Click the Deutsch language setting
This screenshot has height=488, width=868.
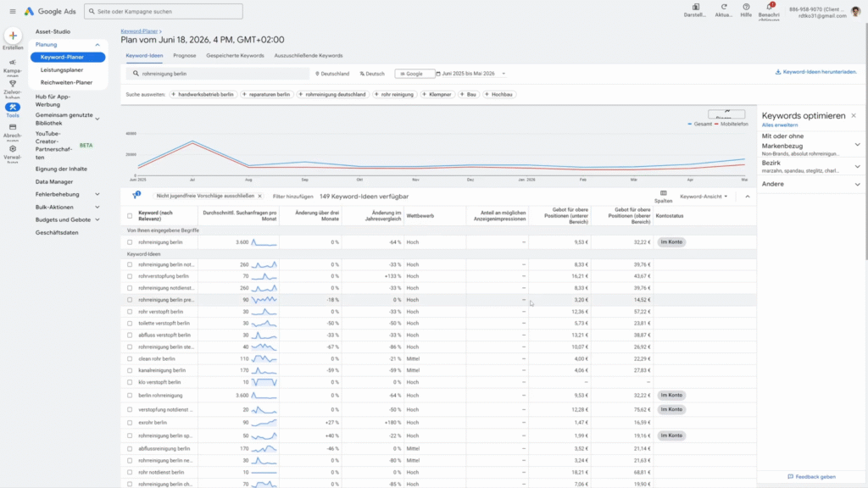tap(372, 74)
